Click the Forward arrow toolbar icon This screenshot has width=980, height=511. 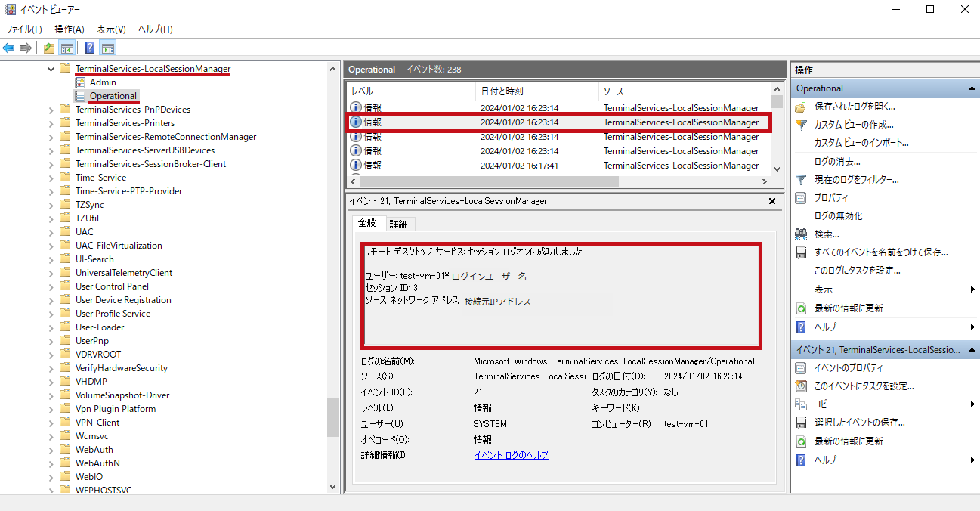(x=26, y=48)
